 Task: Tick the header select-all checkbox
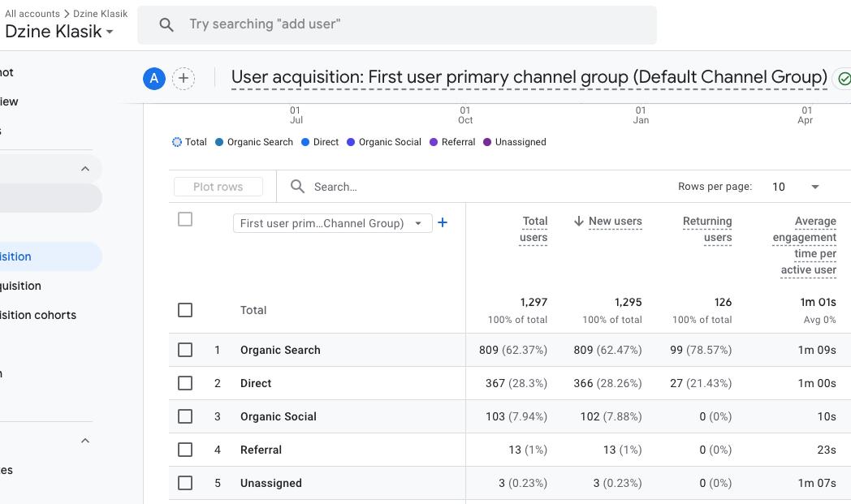[185, 219]
